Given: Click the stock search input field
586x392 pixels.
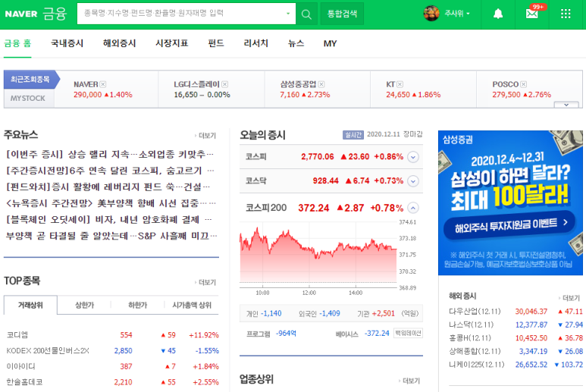Looking at the screenshot, I should click(x=186, y=14).
